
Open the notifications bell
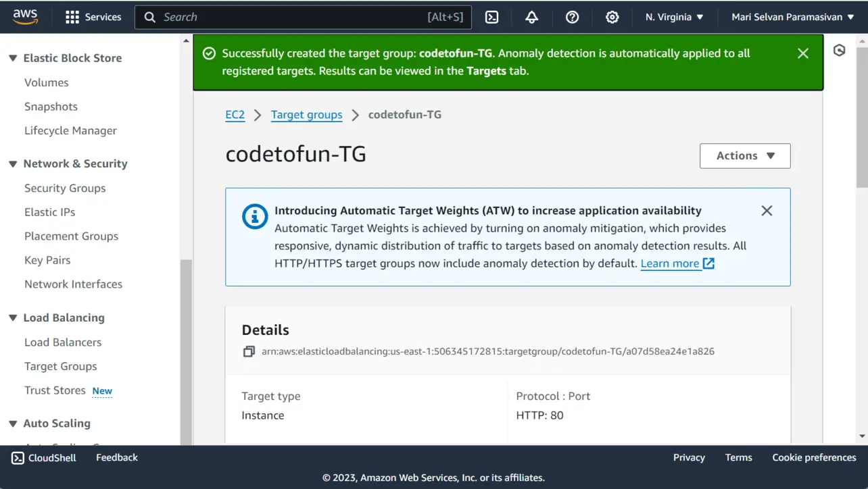[532, 17]
